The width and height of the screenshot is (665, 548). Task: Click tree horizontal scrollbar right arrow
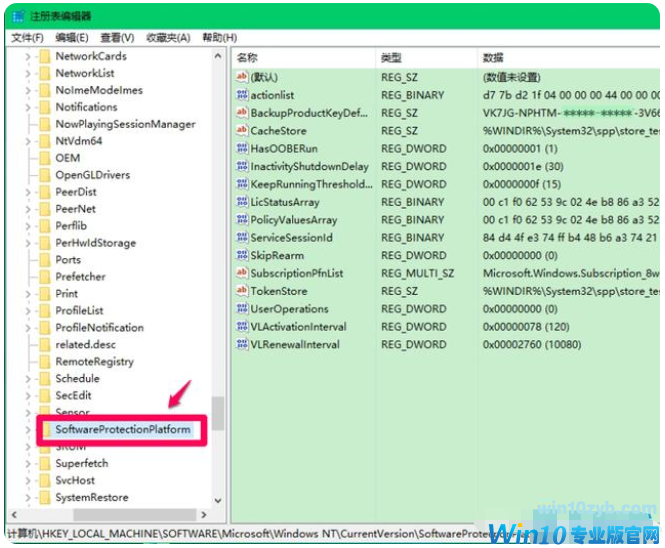click(x=204, y=515)
